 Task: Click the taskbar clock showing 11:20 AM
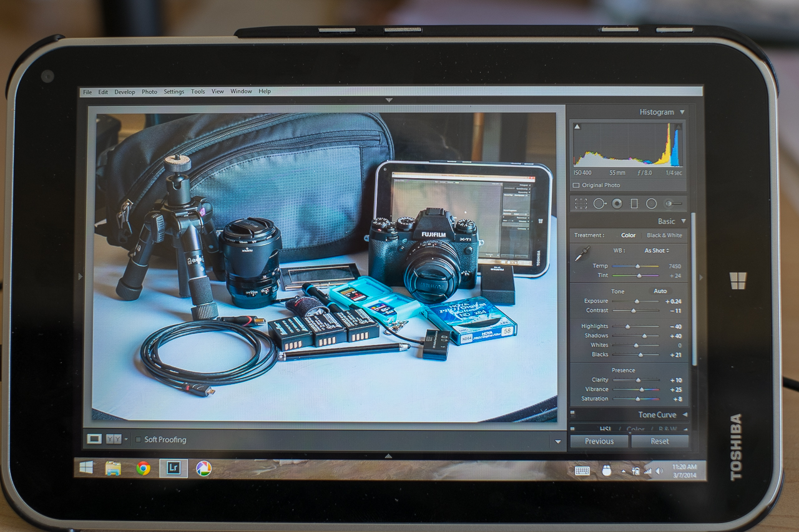pos(684,471)
